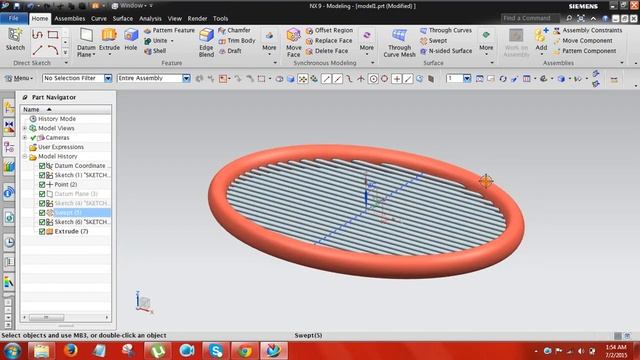Click the Through Curves command
The image size is (640, 360).
[x=446, y=30]
